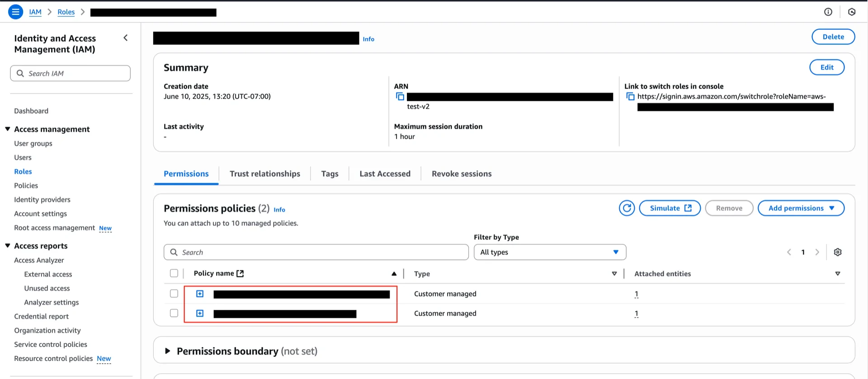The image size is (868, 379).
Task: Click the Edit summary button
Action: pos(827,67)
